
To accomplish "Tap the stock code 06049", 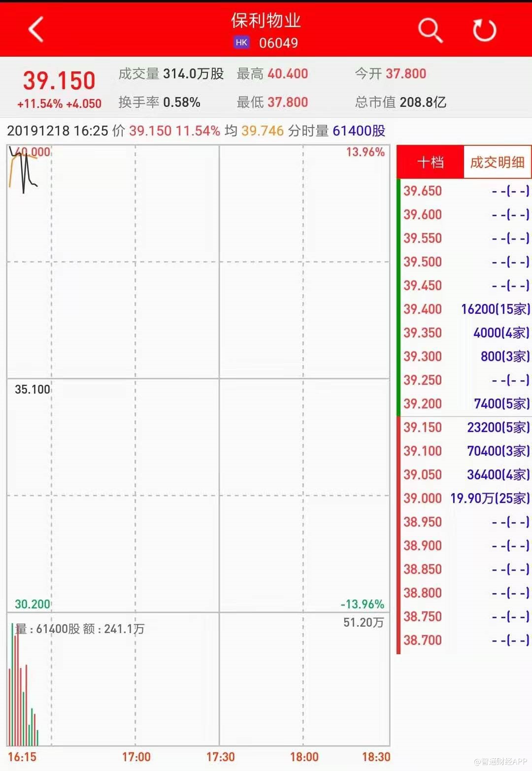I will pyautogui.click(x=279, y=43).
